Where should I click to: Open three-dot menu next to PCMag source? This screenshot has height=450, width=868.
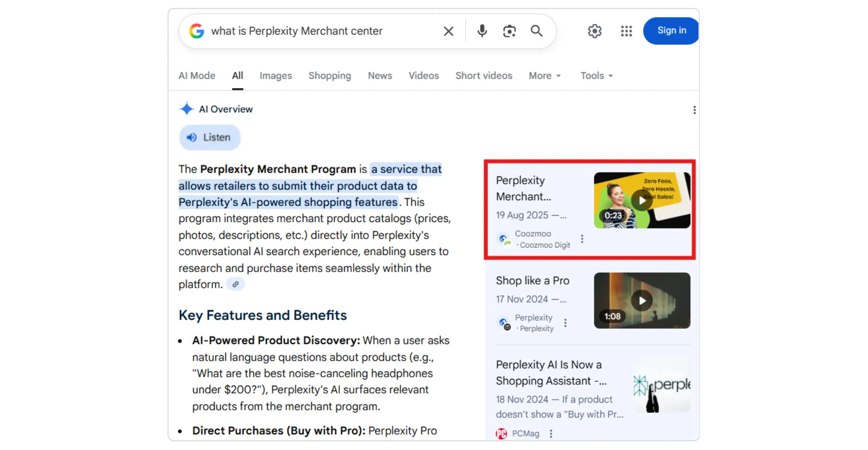coord(551,434)
